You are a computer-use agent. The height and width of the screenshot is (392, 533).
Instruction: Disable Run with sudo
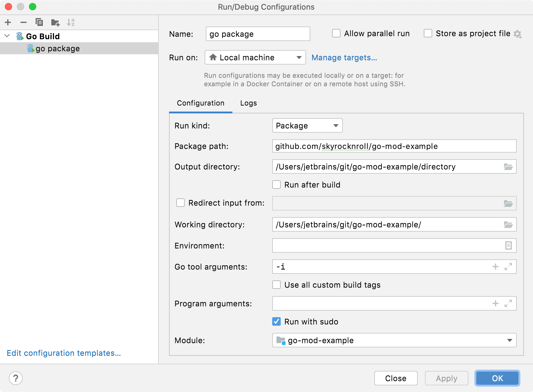tap(276, 321)
